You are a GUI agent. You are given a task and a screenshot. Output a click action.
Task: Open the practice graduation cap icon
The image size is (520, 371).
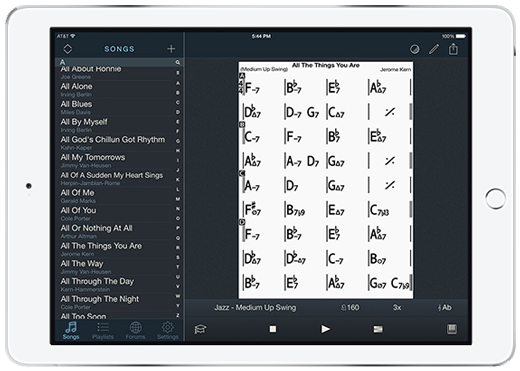pos(200,329)
